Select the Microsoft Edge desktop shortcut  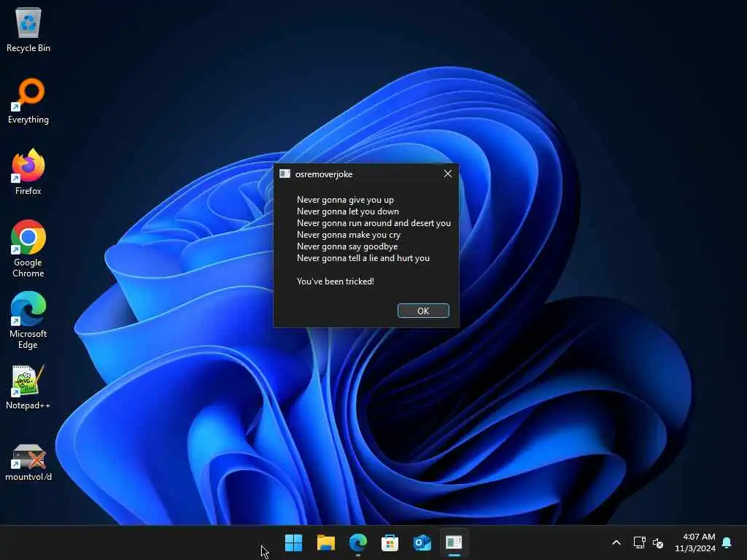point(28,320)
